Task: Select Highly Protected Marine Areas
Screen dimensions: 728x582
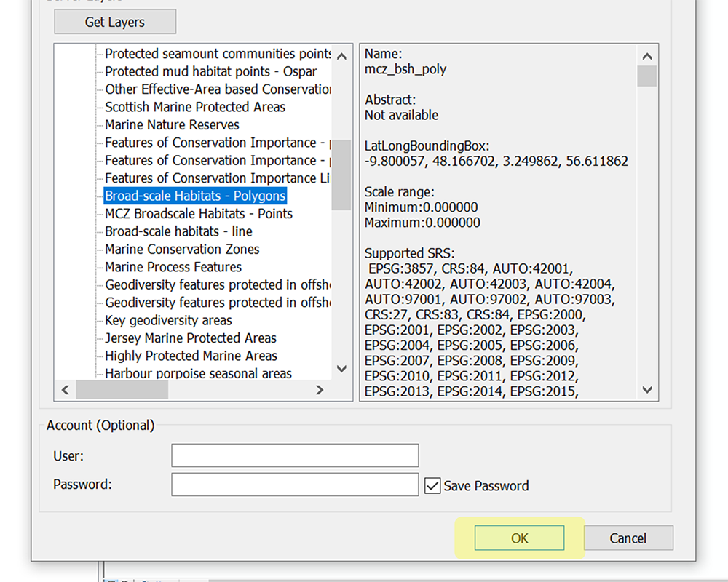Action: (x=189, y=356)
